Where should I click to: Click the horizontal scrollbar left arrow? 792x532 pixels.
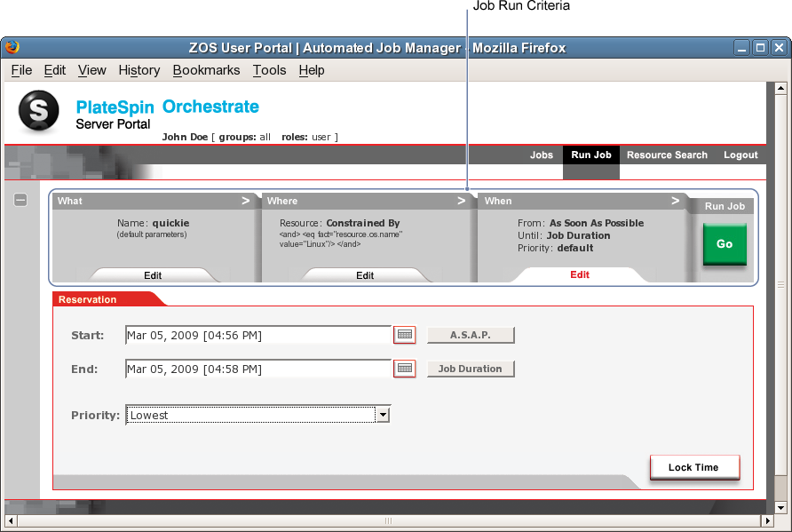(11, 520)
